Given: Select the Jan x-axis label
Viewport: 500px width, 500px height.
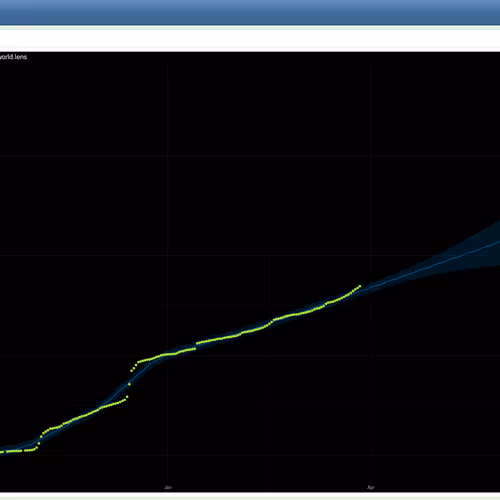Looking at the screenshot, I should point(168,487).
